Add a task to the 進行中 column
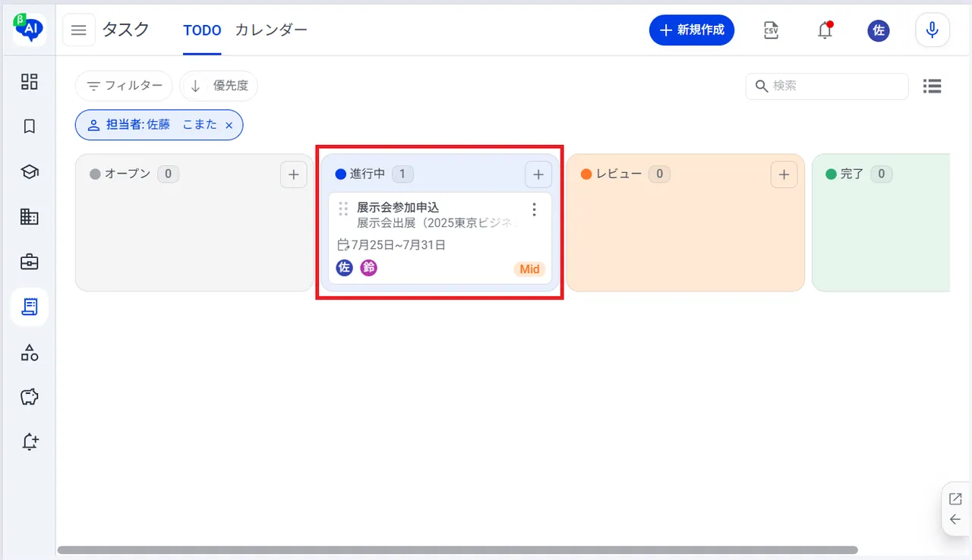 click(538, 175)
